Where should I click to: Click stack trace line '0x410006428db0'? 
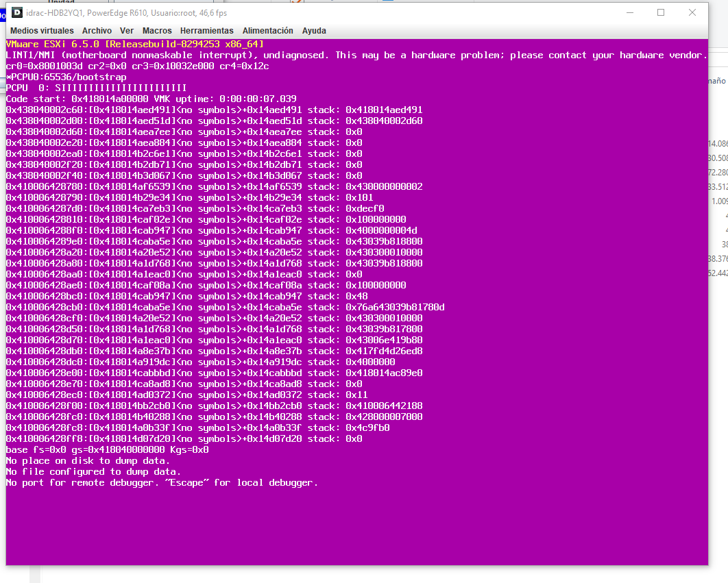click(214, 351)
